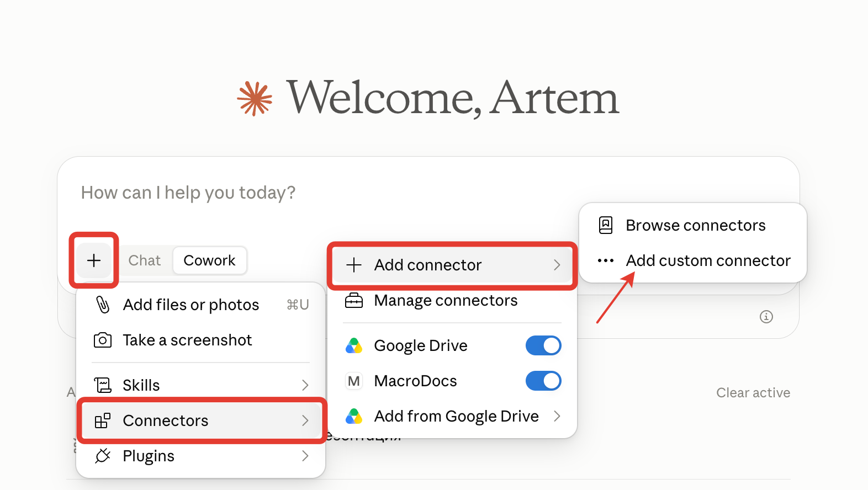Open the Connectors menu item
The height and width of the screenshot is (490, 868).
(x=201, y=420)
